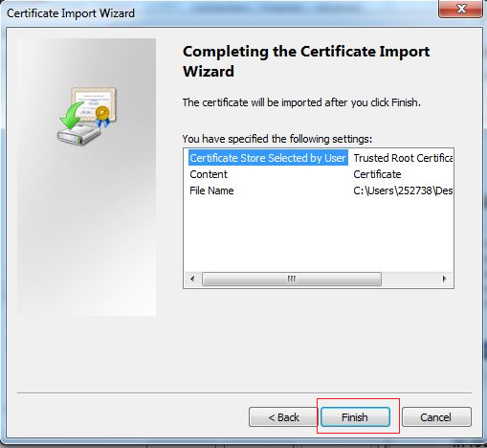Click the gold ribbon seal on the certificate icon
Screen dimensions: 487x448
coord(102,117)
